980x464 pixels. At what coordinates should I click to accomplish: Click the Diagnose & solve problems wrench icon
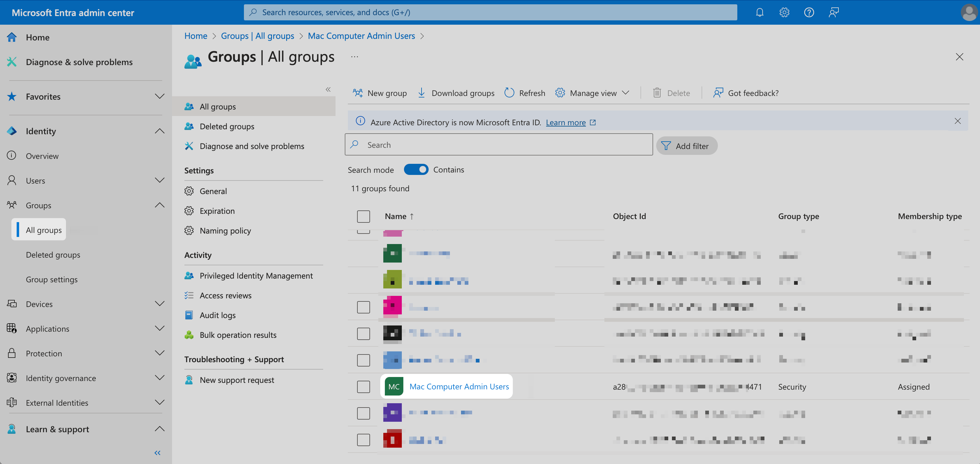[x=12, y=62]
